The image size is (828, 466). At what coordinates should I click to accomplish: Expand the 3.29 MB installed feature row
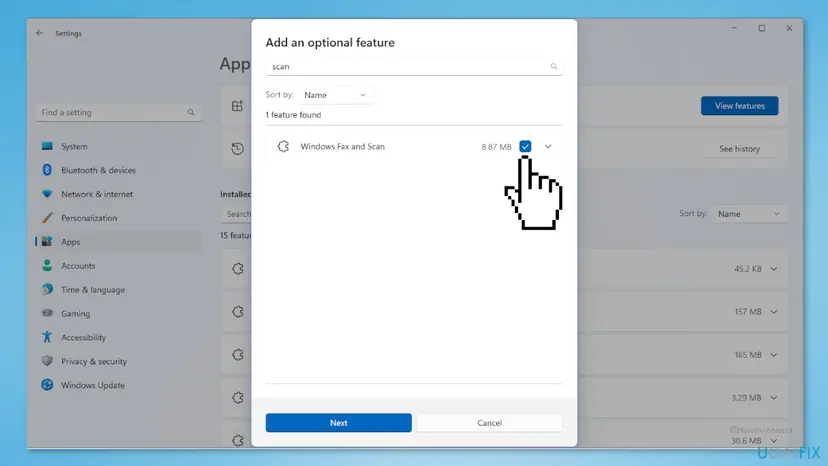774,398
